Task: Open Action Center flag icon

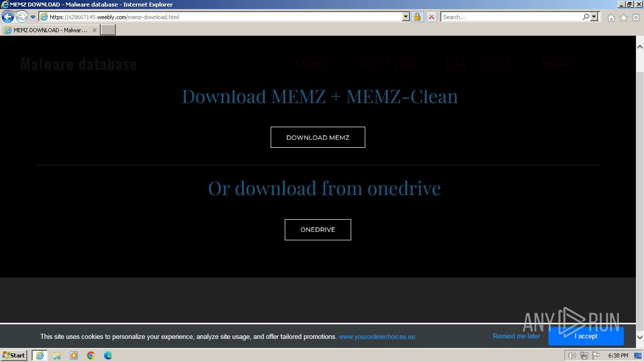Action: (x=596, y=355)
